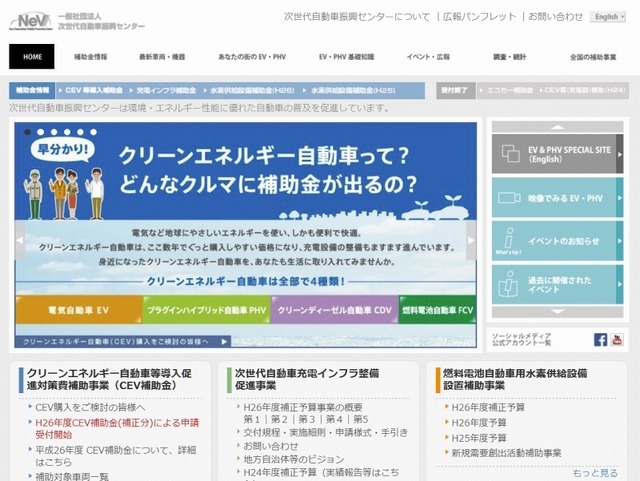Viewport: 640px width, 481px height.
Task: Open CEV購入をご検討の皆様へ list link
Action: click(90, 408)
